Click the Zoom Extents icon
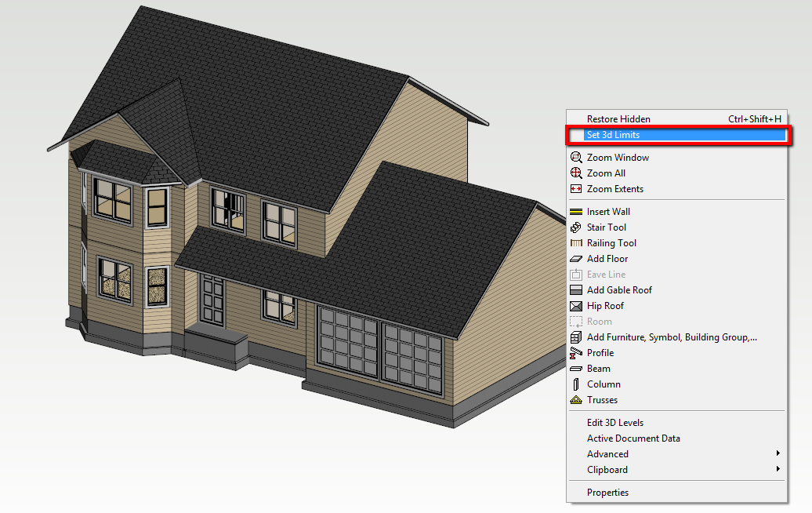This screenshot has width=812, height=513. coord(576,189)
